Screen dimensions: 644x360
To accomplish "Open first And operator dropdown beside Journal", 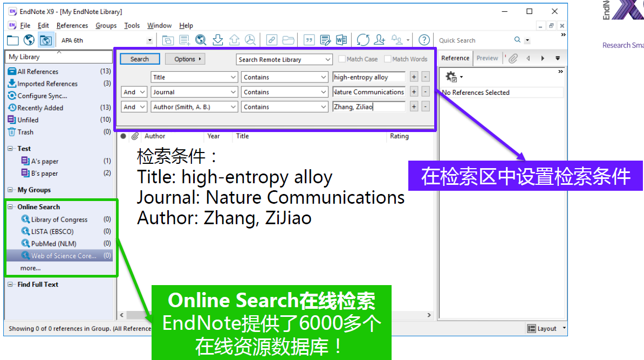I will pos(142,92).
